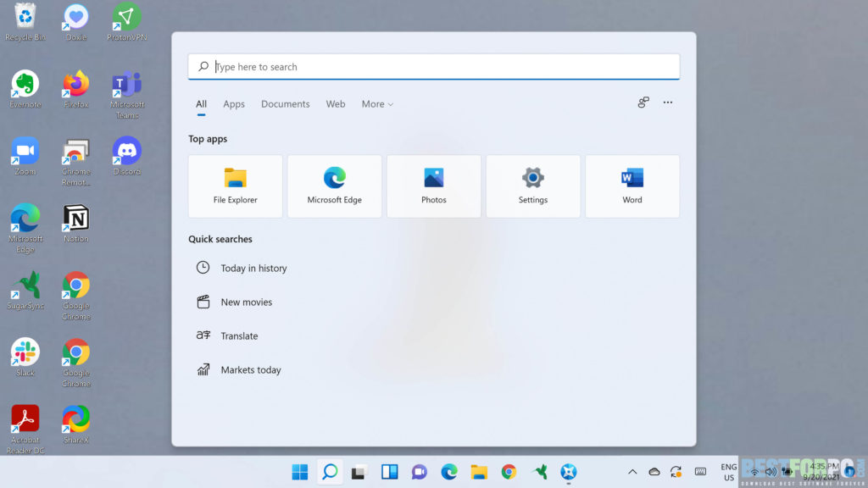Image resolution: width=868 pixels, height=488 pixels.
Task: Show hidden icons with tray chevron
Action: coord(632,472)
